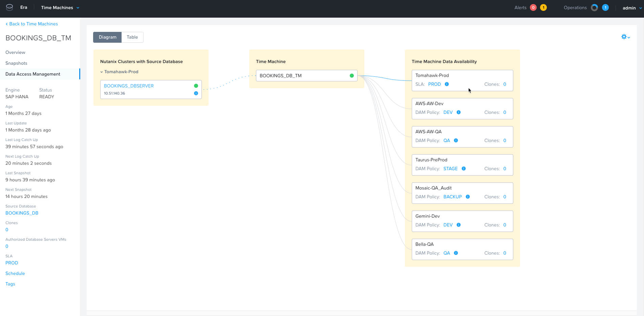Click info icon next to PROD SLA

click(447, 84)
